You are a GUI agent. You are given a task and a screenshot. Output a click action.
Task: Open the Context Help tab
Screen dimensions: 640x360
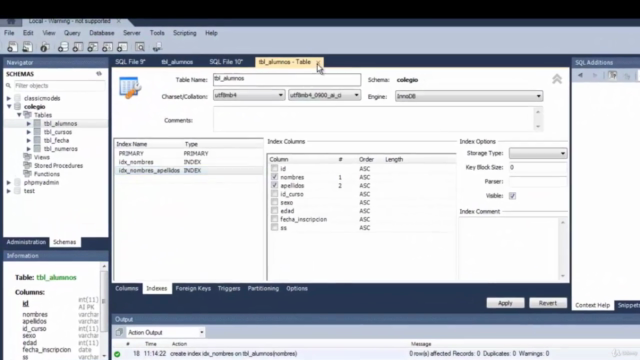592,305
